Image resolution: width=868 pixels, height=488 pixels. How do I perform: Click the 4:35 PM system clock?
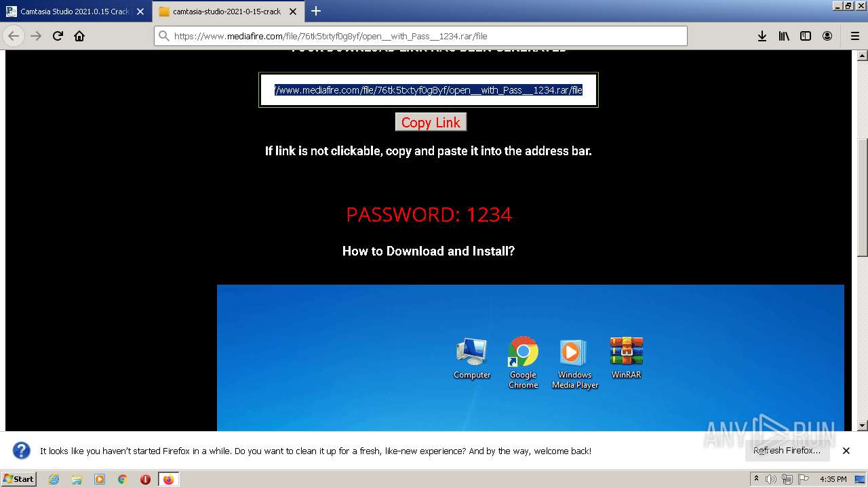point(833,479)
